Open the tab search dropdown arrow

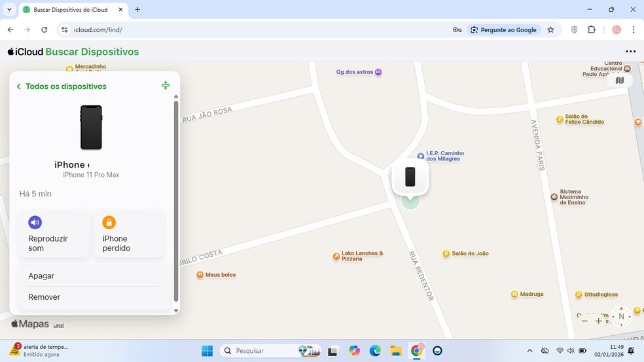9,9
